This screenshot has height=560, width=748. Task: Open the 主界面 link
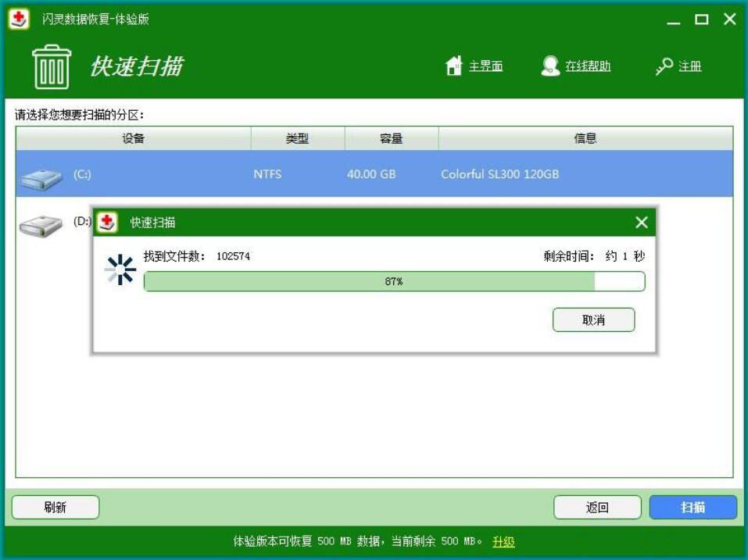[x=485, y=66]
